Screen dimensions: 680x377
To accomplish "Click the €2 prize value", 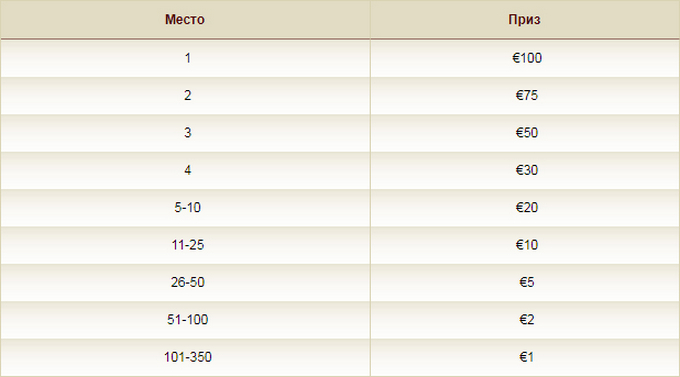I will tap(526, 320).
